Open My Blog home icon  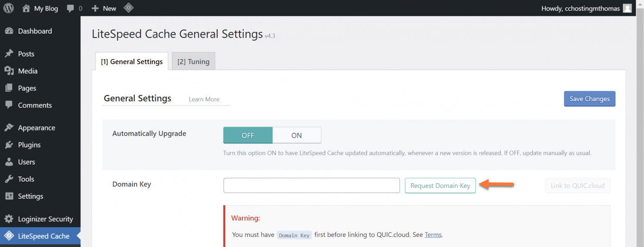point(26,8)
